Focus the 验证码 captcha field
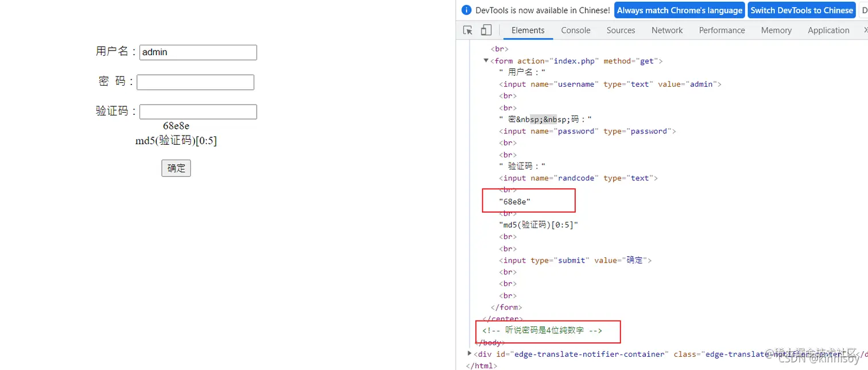The image size is (868, 370). click(198, 111)
